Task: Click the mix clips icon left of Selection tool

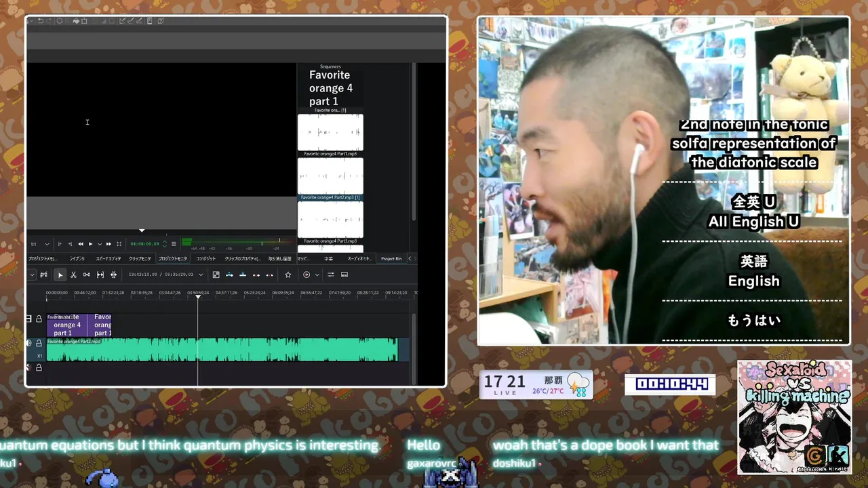Action: tap(44, 274)
